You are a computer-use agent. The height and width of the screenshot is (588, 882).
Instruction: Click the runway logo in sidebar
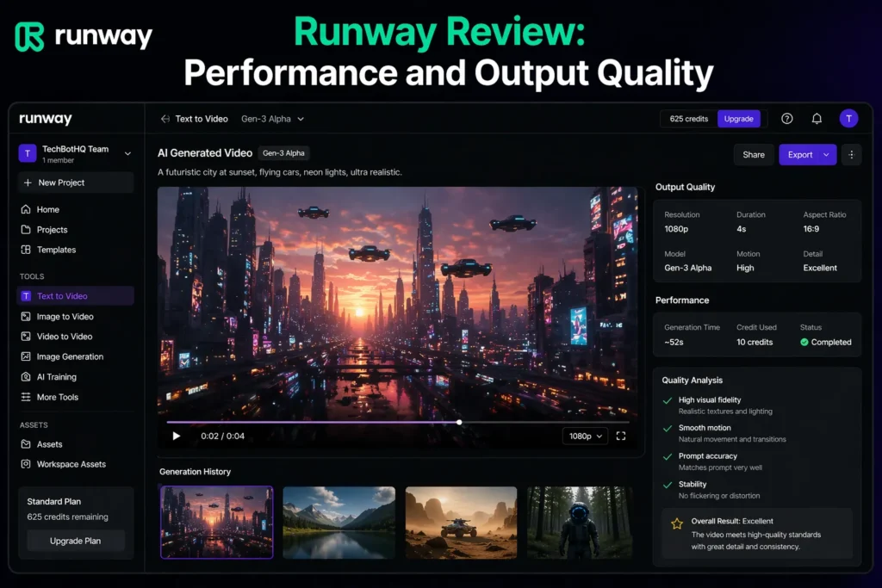pos(46,119)
